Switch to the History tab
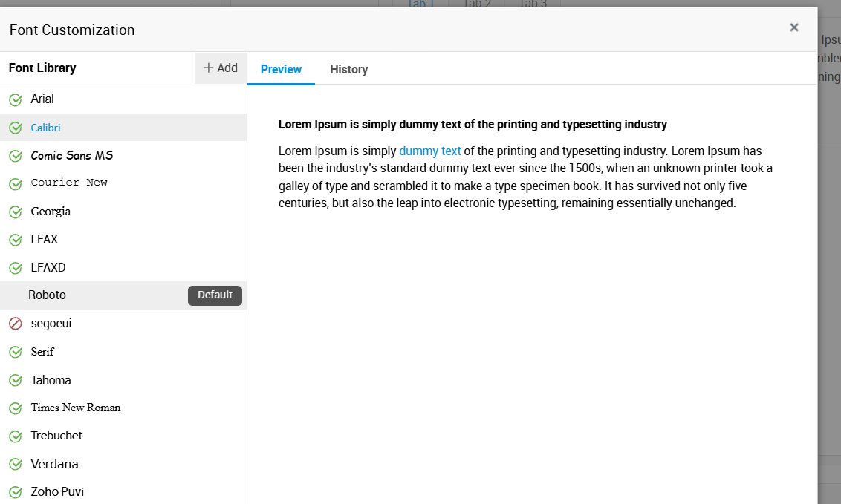The image size is (841, 504). coord(348,69)
